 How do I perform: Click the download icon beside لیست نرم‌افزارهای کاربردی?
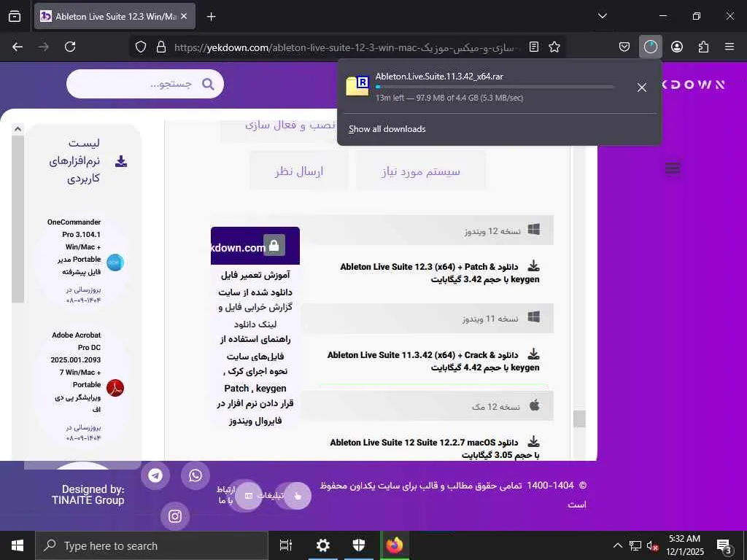[x=121, y=161]
